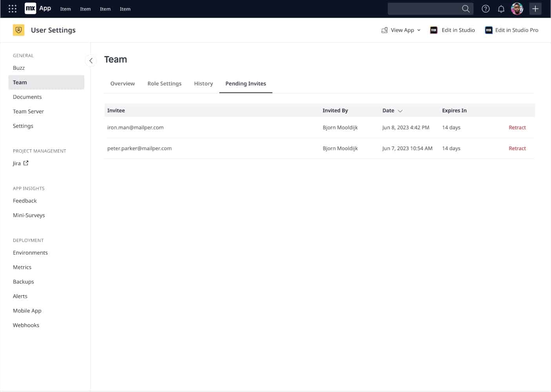Image resolution: width=551 pixels, height=392 pixels.
Task: Open the apps grid launcher
Action: (x=12, y=8)
